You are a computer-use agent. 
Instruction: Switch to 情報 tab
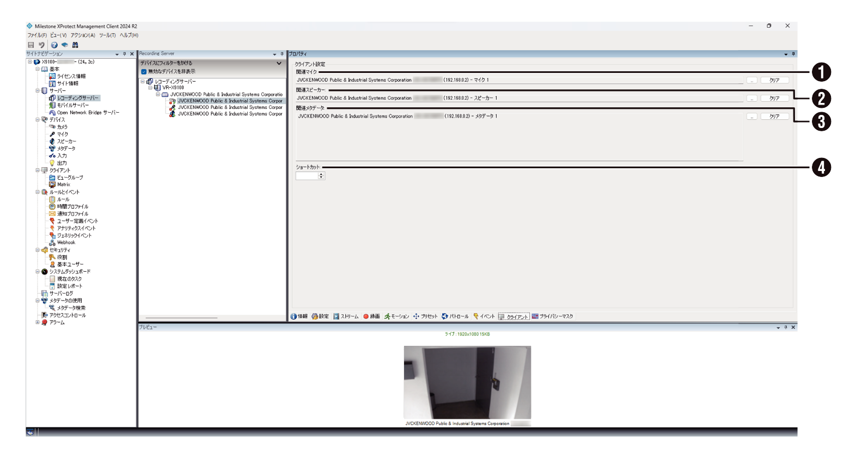pos(299,316)
